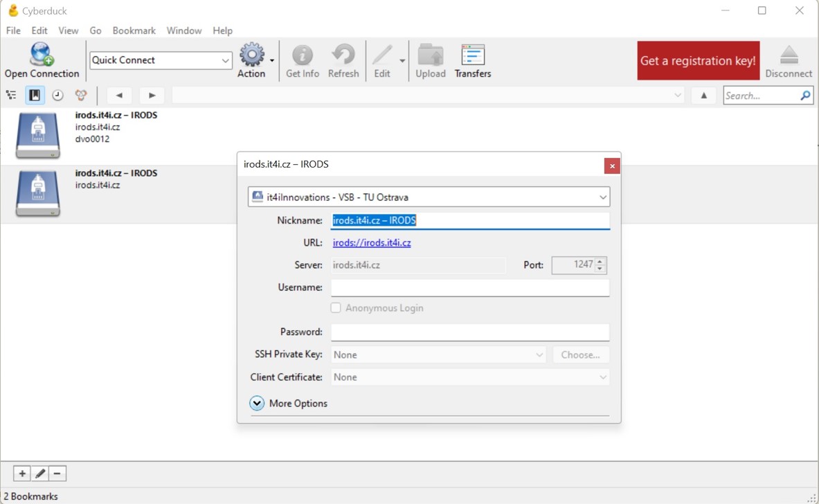
Task: Select the Bookmarks view toggle
Action: [x=35, y=96]
